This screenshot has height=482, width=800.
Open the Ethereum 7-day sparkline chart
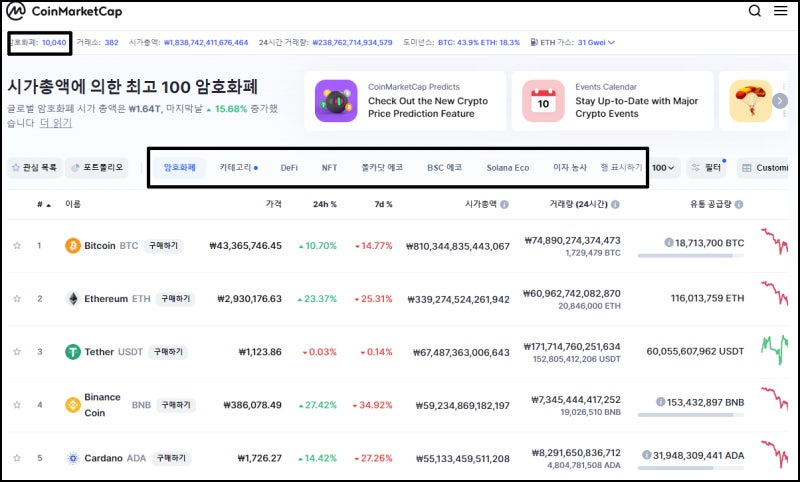point(774,293)
